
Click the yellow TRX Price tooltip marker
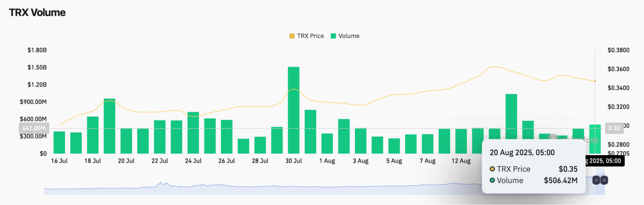coord(492,169)
